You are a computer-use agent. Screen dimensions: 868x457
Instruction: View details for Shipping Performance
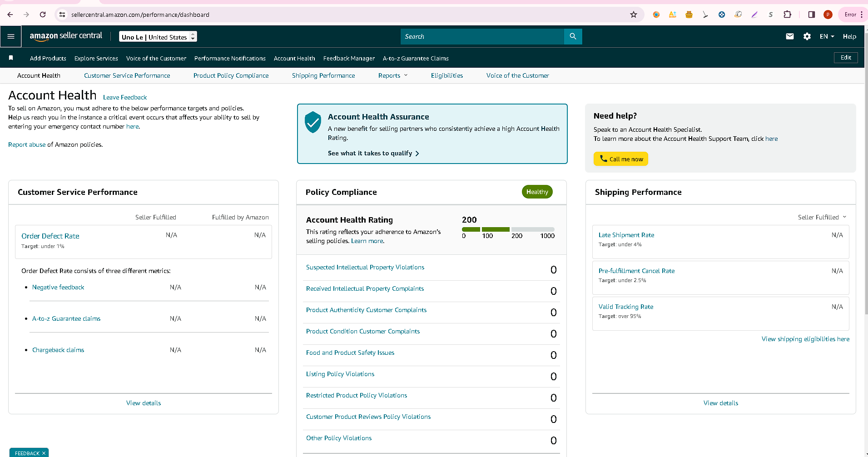(x=721, y=403)
